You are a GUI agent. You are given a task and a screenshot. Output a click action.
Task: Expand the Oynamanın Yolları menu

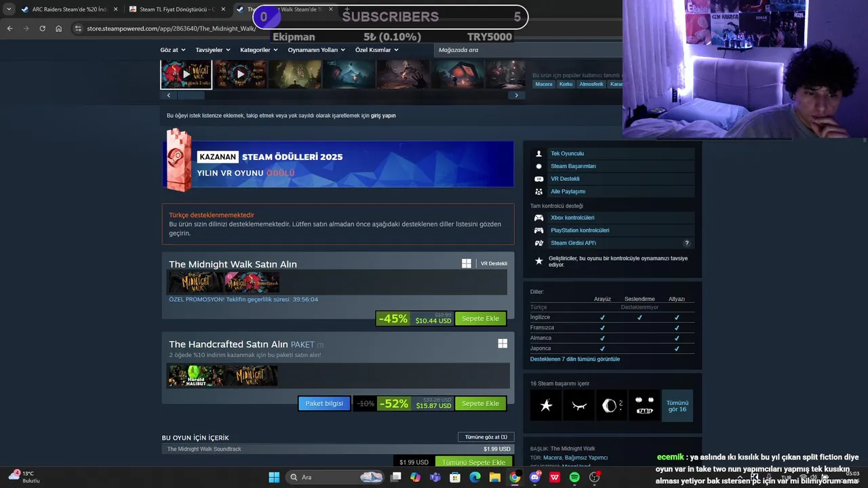click(x=317, y=49)
